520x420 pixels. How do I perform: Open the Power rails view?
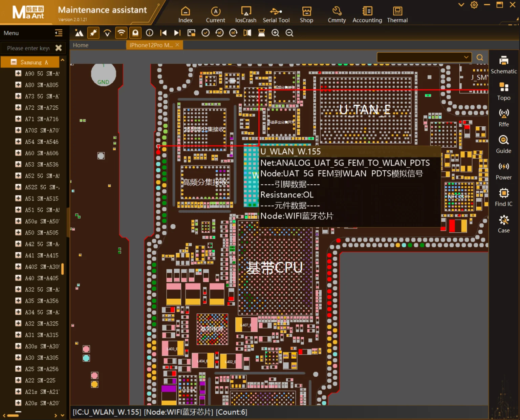point(503,171)
